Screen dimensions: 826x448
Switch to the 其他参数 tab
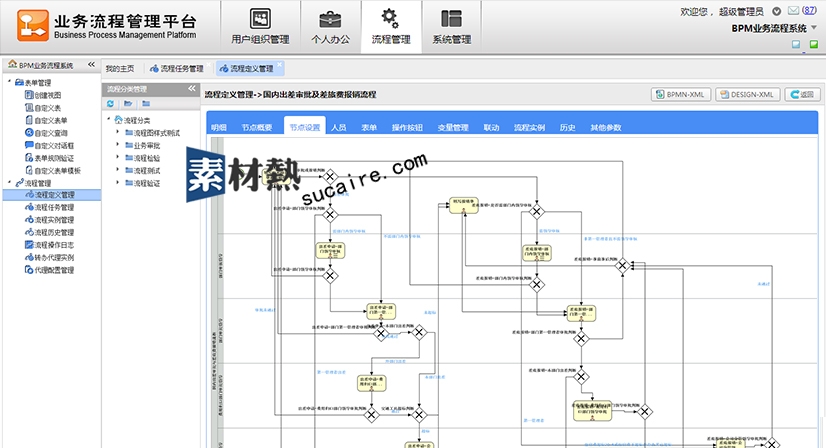tap(606, 128)
